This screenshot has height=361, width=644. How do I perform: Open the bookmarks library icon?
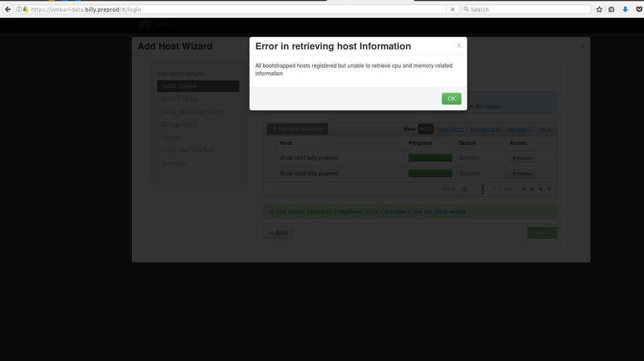(612, 10)
